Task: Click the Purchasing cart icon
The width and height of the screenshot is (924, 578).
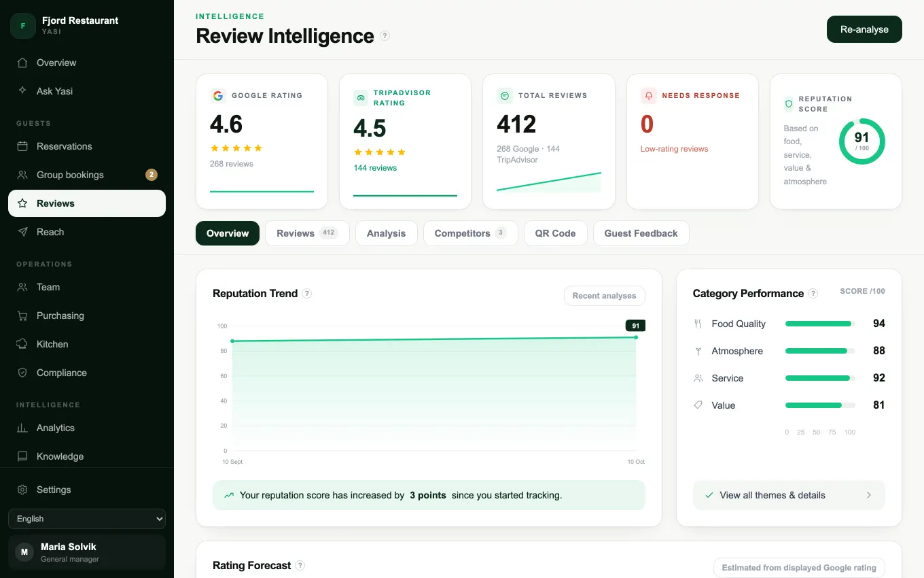Action: coord(22,316)
